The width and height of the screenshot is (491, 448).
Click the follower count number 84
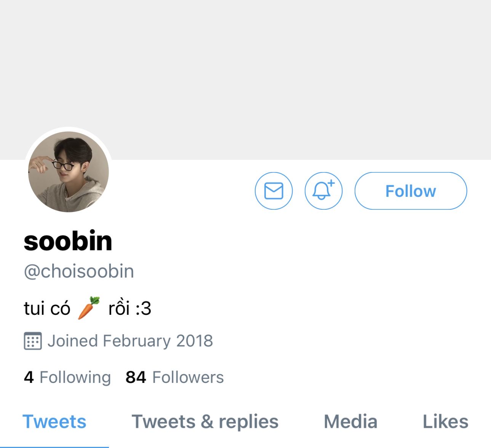(136, 377)
